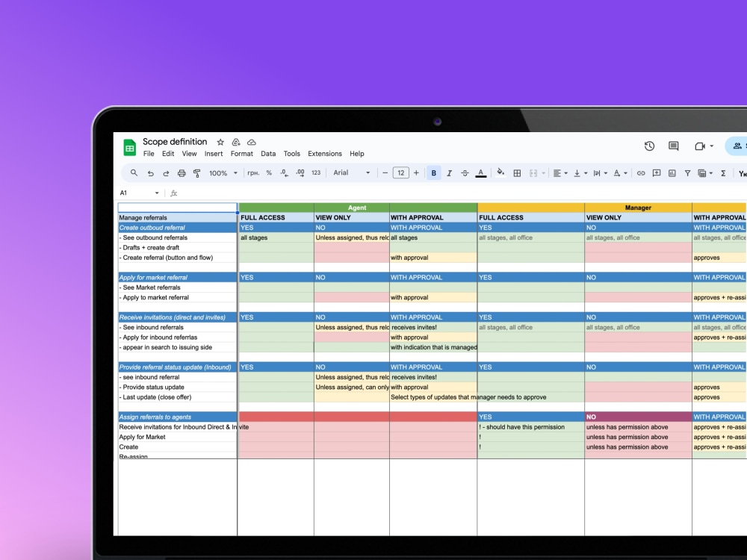Image resolution: width=747 pixels, height=560 pixels.
Task: Open the Format menu
Action: coord(241,154)
